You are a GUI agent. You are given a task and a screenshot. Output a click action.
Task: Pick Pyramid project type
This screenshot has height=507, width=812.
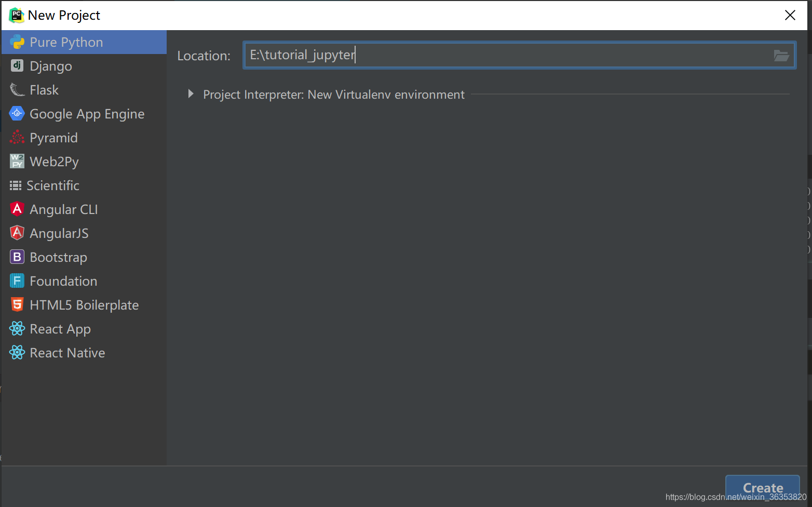(x=84, y=138)
